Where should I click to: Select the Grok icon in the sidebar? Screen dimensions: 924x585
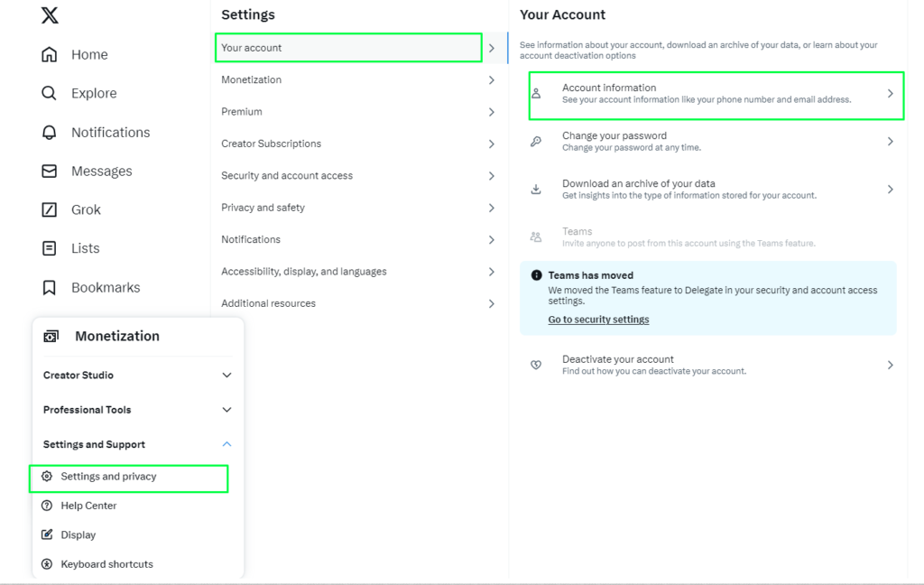click(x=49, y=209)
